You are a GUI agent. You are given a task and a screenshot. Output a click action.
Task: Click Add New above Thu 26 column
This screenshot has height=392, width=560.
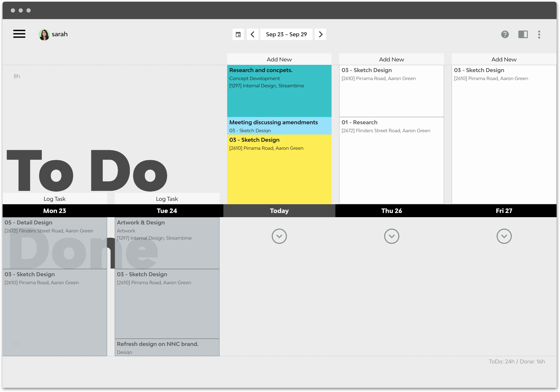(x=391, y=59)
